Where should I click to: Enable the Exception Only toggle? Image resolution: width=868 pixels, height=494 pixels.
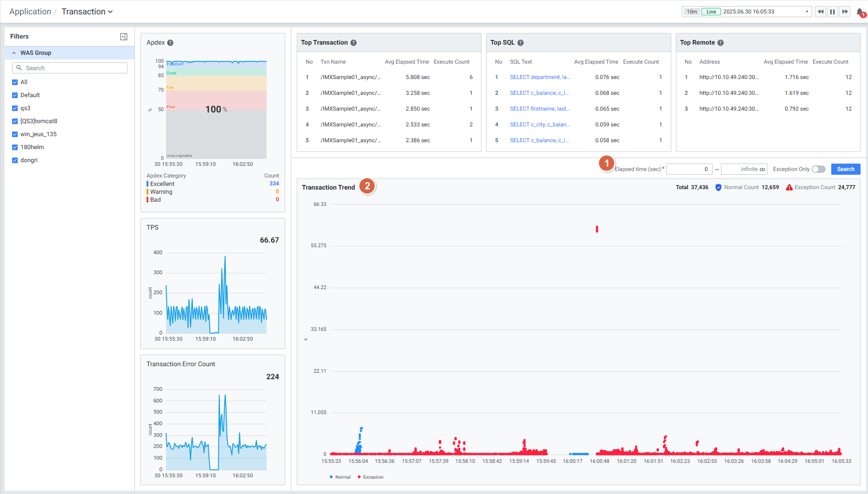819,169
